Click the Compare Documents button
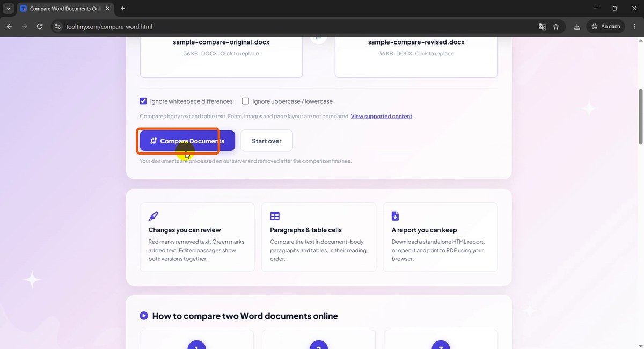The image size is (644, 349). [x=187, y=141]
